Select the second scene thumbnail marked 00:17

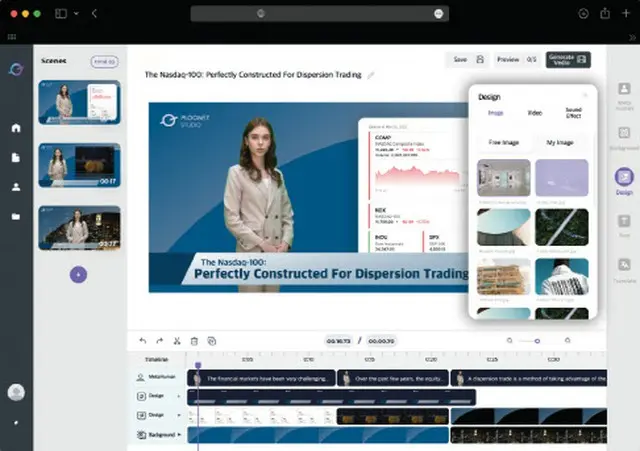click(80, 165)
